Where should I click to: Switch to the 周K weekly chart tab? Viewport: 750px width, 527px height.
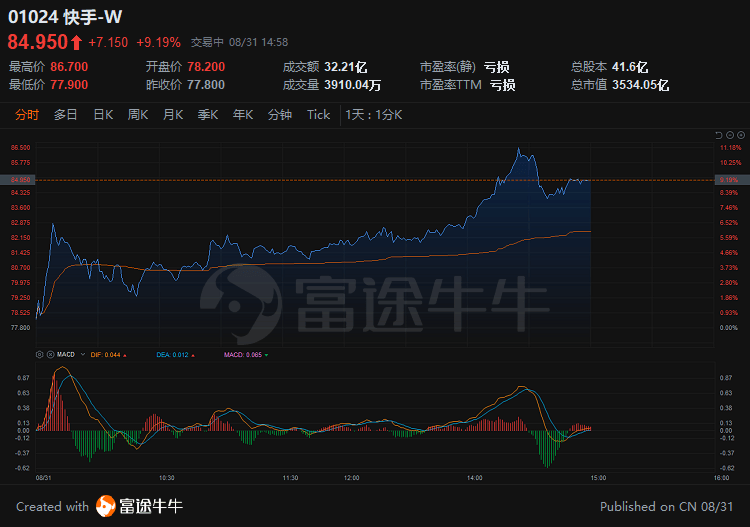pos(138,115)
